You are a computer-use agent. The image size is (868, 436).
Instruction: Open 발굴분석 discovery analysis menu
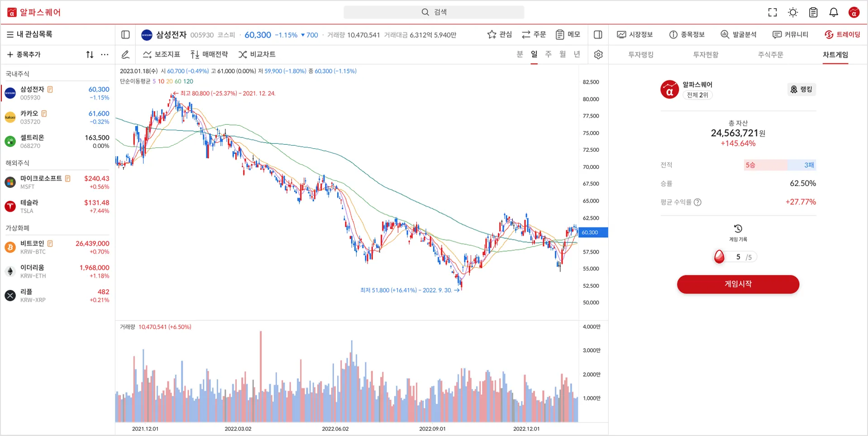coord(739,35)
